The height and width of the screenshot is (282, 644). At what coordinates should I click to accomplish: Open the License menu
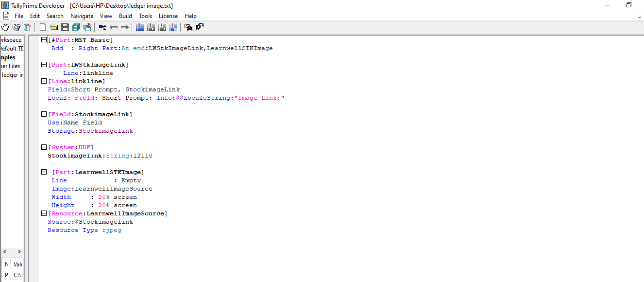point(168,16)
